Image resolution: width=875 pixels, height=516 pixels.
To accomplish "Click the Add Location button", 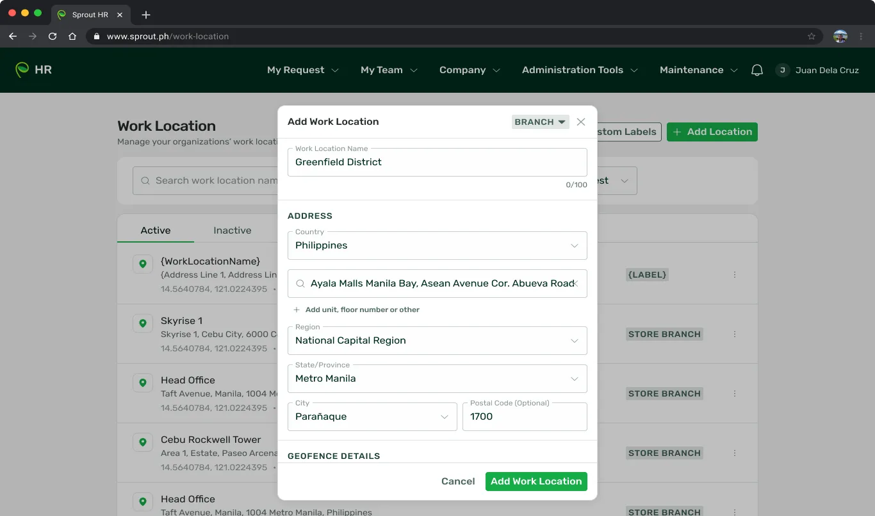I will (712, 132).
